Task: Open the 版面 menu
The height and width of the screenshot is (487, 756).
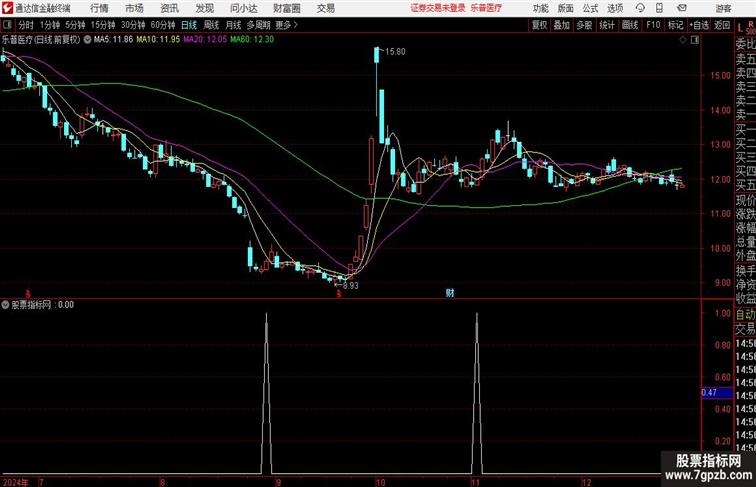Action: point(566,8)
